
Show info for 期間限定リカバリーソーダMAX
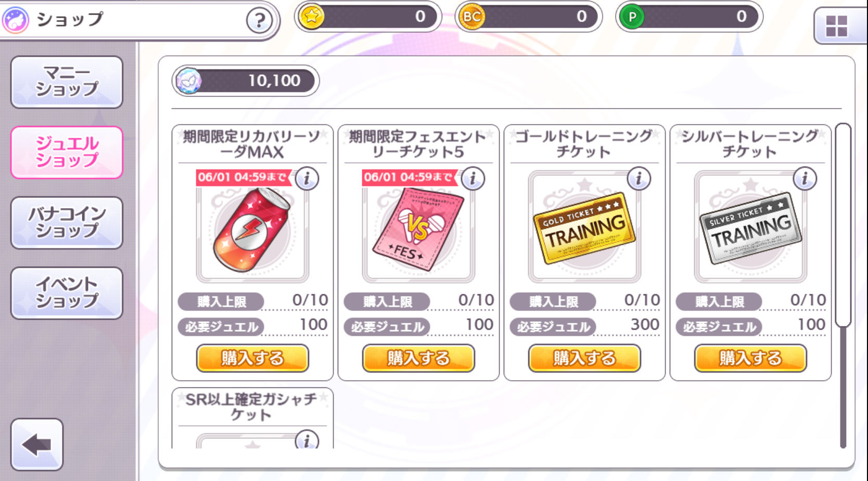pyautogui.click(x=307, y=178)
